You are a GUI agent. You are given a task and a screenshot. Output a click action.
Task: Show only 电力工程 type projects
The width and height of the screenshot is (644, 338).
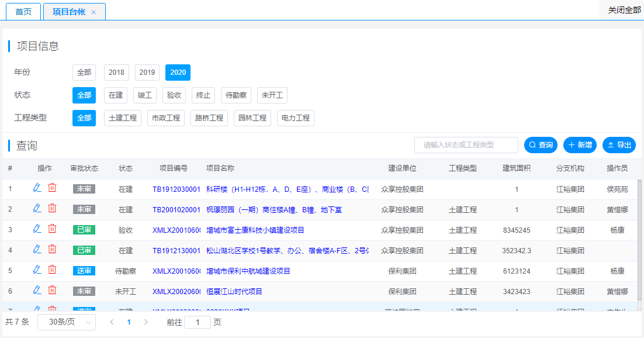click(x=296, y=118)
